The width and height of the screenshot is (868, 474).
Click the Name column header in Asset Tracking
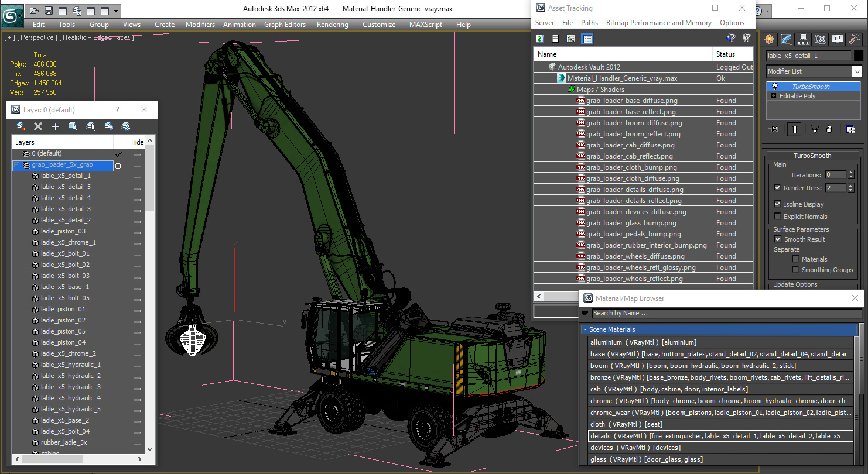tap(623, 54)
